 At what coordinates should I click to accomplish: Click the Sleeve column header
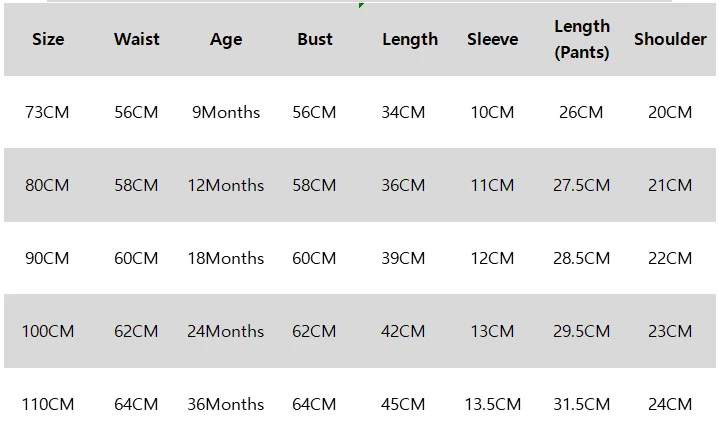(x=492, y=39)
